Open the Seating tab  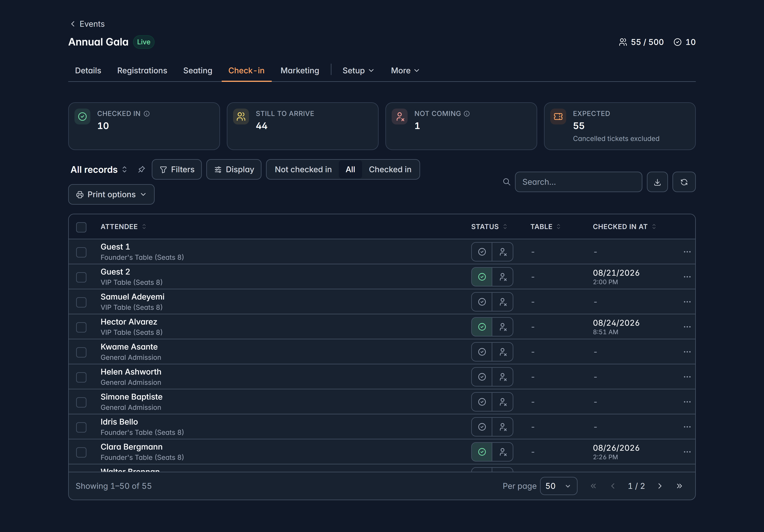point(198,70)
